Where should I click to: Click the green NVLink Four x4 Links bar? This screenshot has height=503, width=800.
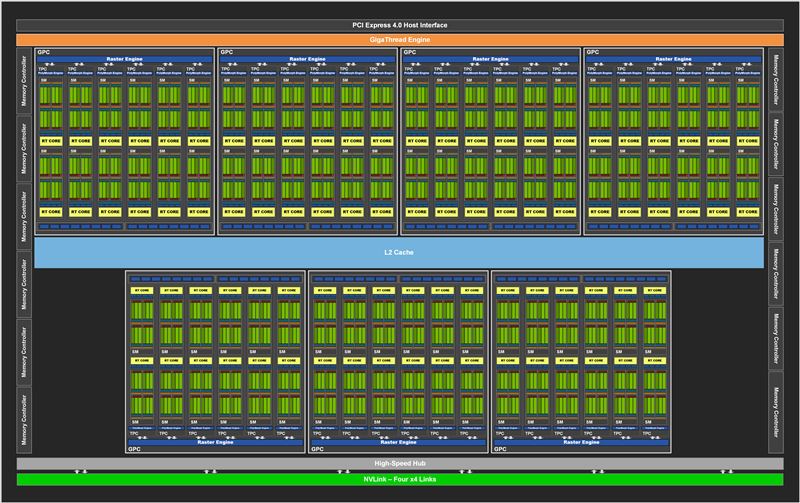coord(400,478)
